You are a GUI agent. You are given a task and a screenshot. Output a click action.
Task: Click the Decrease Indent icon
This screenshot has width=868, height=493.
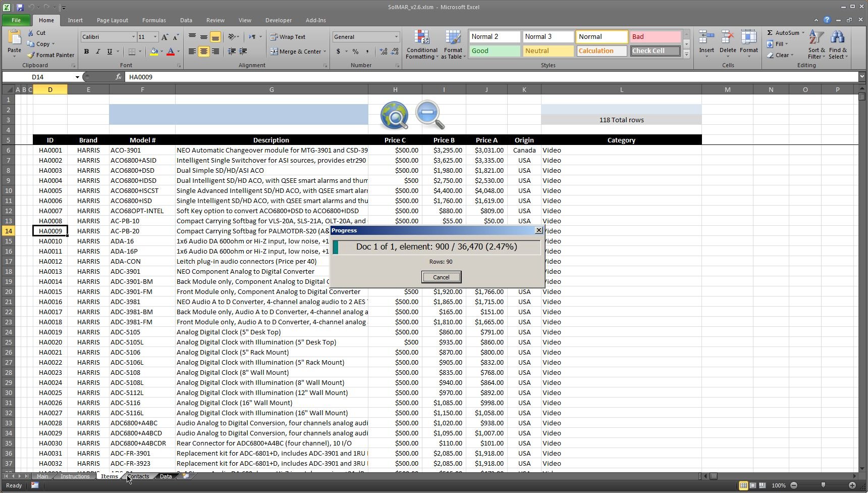click(x=232, y=52)
